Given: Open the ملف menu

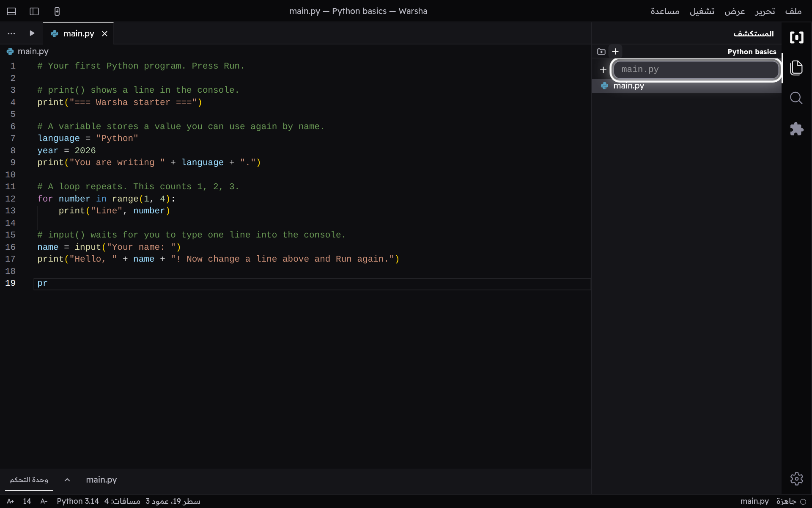Looking at the screenshot, I should (793, 11).
